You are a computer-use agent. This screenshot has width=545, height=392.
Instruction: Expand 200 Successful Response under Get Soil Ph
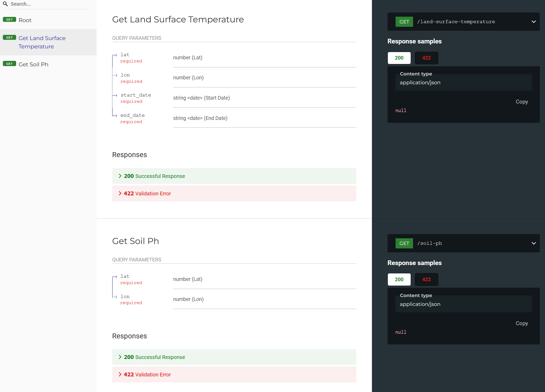click(x=154, y=357)
